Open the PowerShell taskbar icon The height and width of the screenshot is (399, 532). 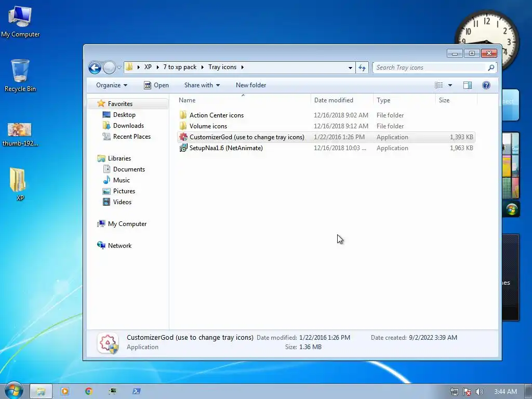(x=137, y=391)
